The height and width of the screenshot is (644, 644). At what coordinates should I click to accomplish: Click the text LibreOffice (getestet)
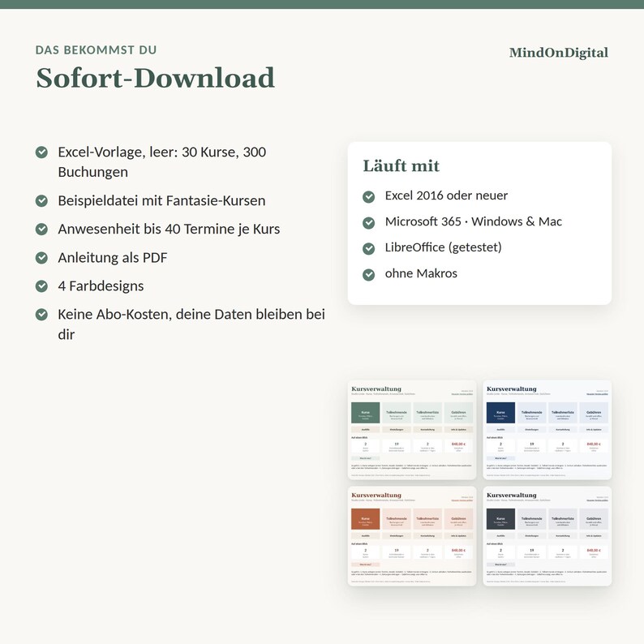(x=443, y=247)
